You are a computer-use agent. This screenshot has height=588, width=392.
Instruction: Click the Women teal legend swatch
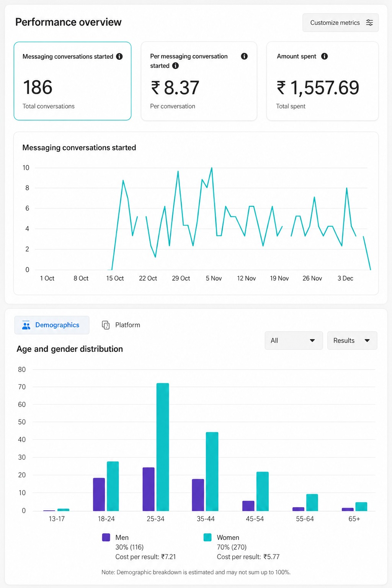[207, 537]
